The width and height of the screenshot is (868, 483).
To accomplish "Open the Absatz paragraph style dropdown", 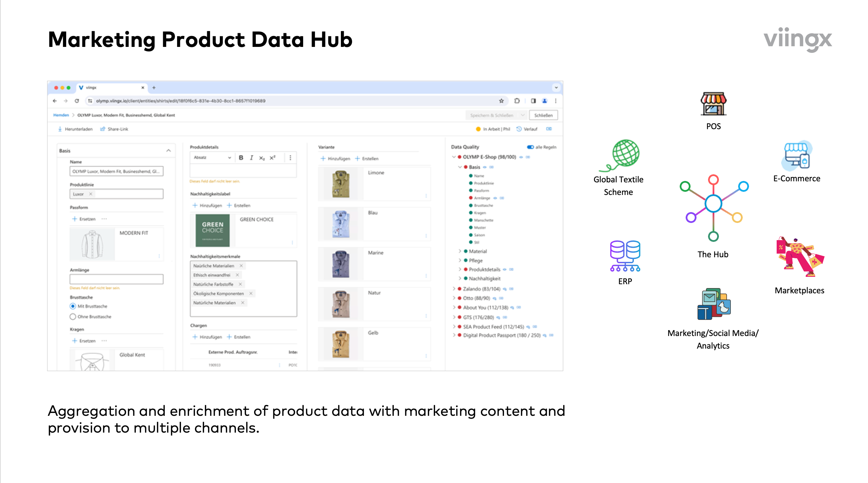I will (213, 157).
